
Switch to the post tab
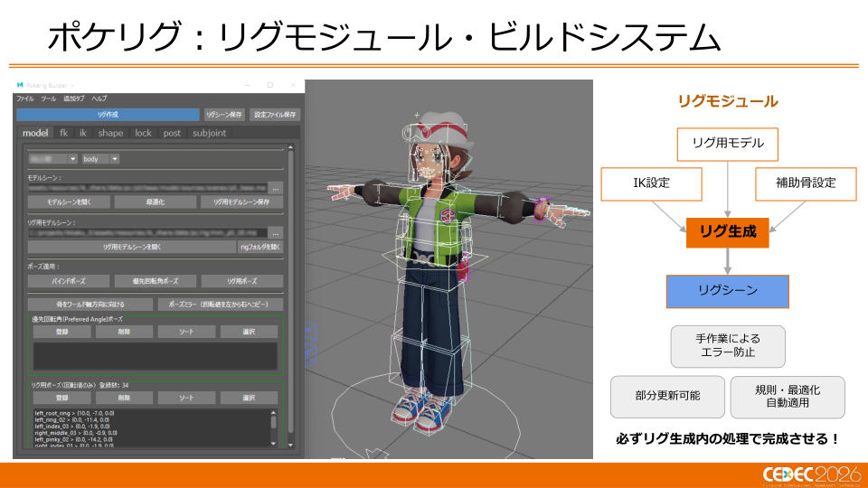172,133
